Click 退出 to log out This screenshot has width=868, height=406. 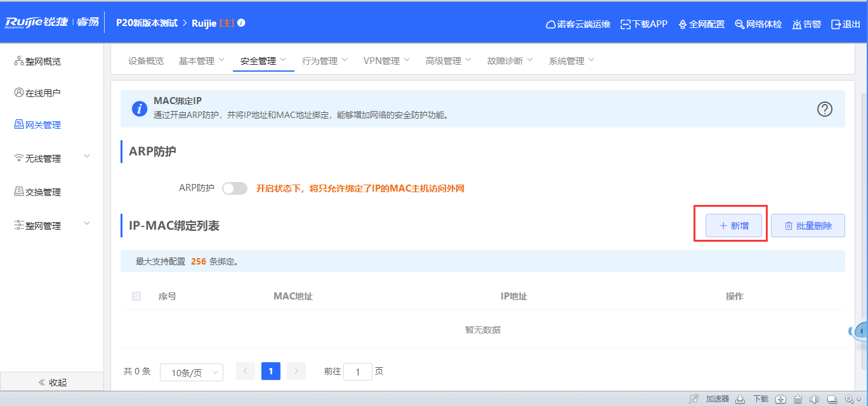[846, 24]
